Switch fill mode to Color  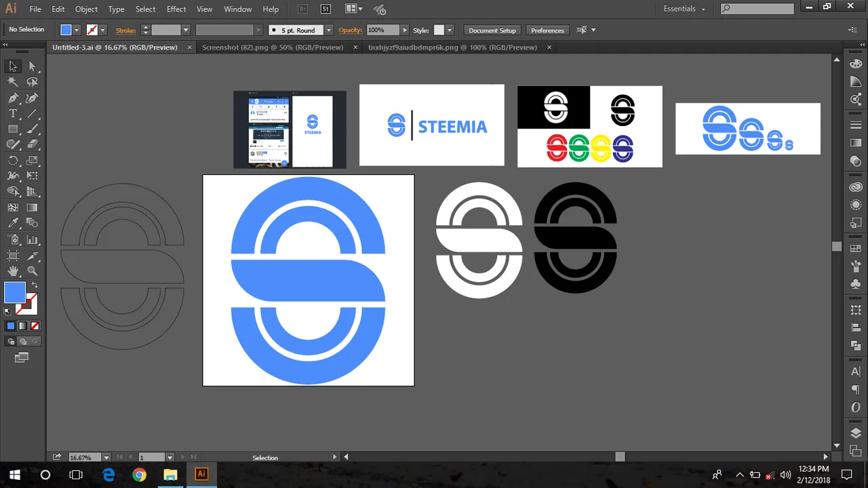(x=10, y=326)
